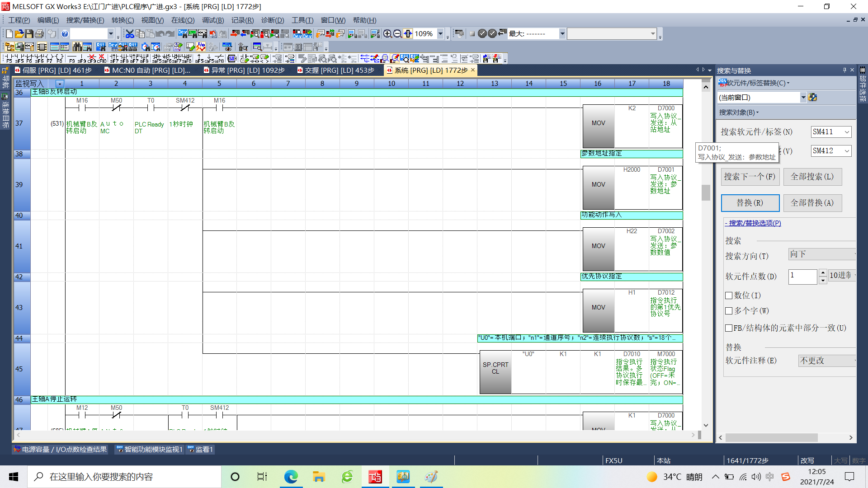Check the FB/结构体的元素中部分一致 option
Screen dimensions: 868x488
pos(729,328)
